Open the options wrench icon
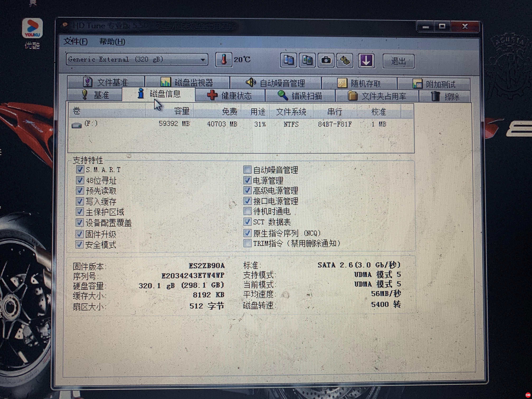Screen dimensions: 532x399 [345, 60]
